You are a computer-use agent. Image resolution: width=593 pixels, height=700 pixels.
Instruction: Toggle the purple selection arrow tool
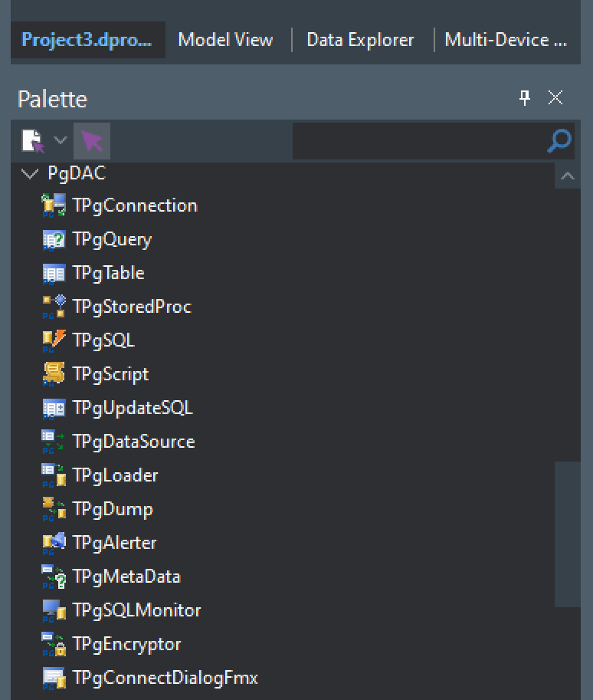tap(92, 141)
